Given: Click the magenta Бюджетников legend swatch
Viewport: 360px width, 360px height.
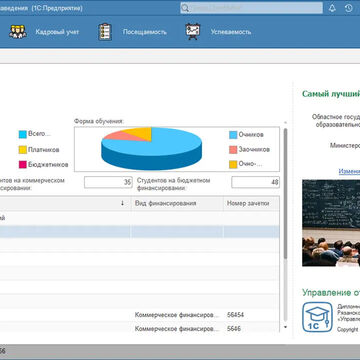Looking at the screenshot, I should (x=23, y=165).
